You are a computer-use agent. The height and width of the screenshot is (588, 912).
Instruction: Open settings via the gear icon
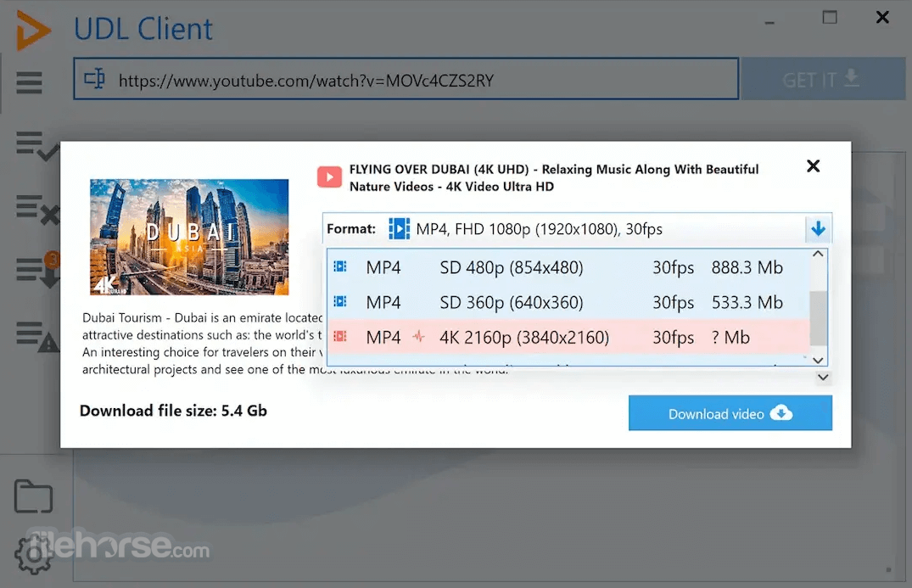tap(33, 554)
